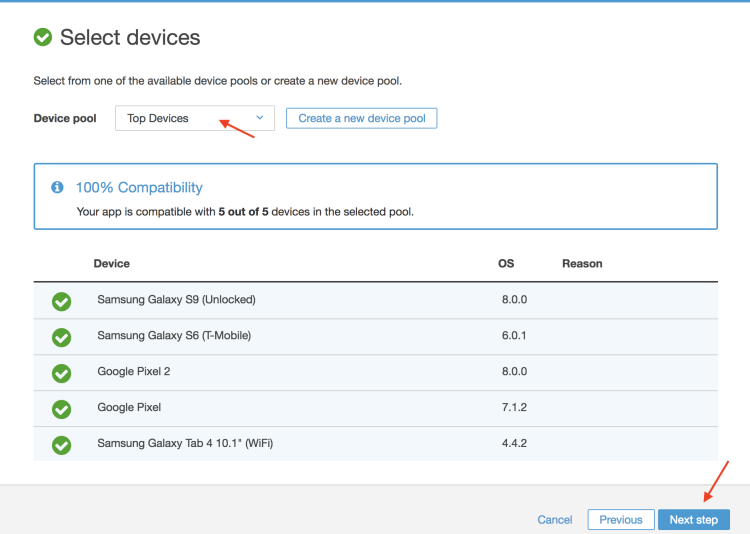Click green check icon for Galaxy Tab 4

pyautogui.click(x=61, y=444)
